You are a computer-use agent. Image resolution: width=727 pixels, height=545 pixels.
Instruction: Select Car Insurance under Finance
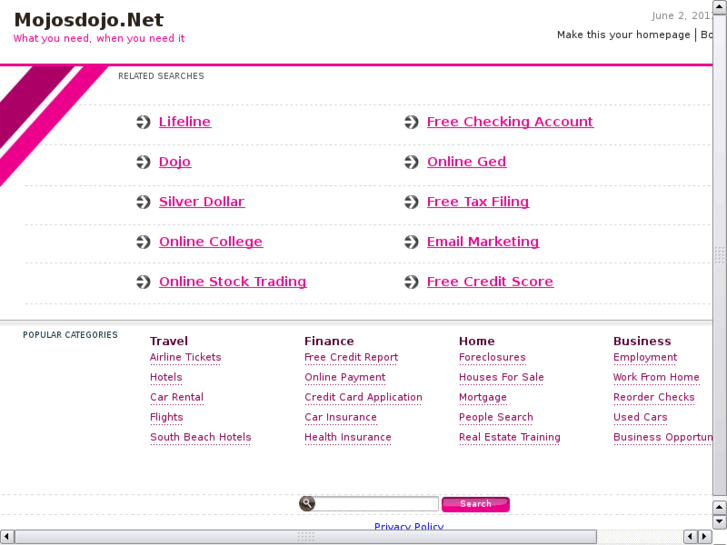340,418
